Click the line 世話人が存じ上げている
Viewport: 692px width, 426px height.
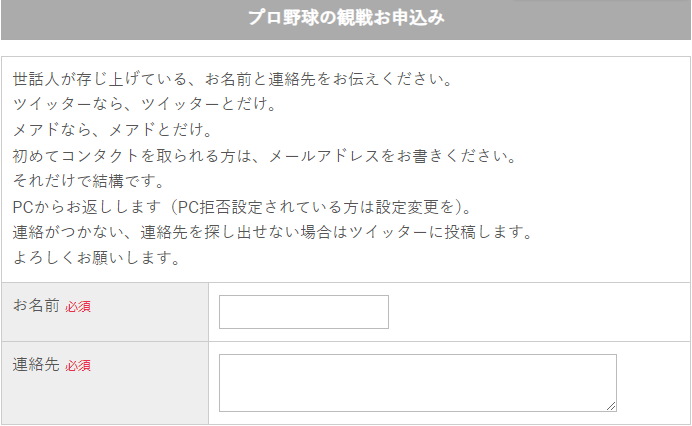[233, 79]
